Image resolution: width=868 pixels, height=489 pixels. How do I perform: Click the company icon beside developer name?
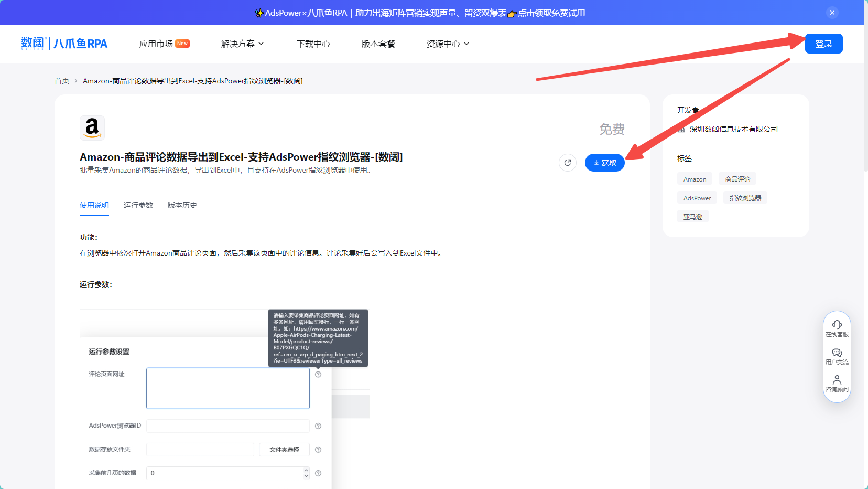[x=681, y=129]
